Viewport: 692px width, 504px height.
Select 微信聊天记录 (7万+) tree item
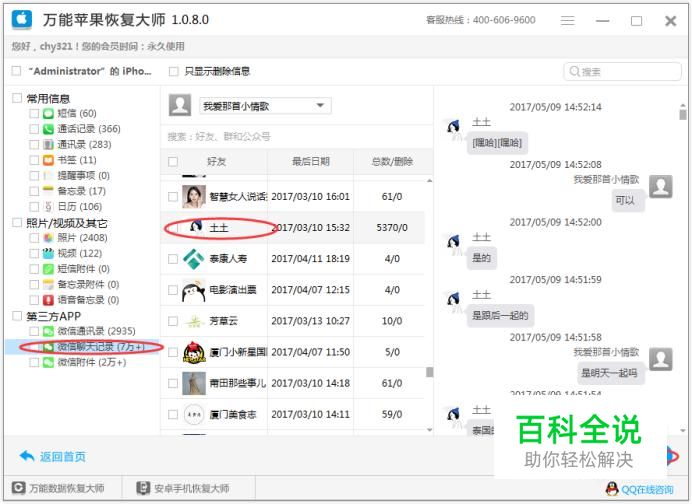click(82, 347)
